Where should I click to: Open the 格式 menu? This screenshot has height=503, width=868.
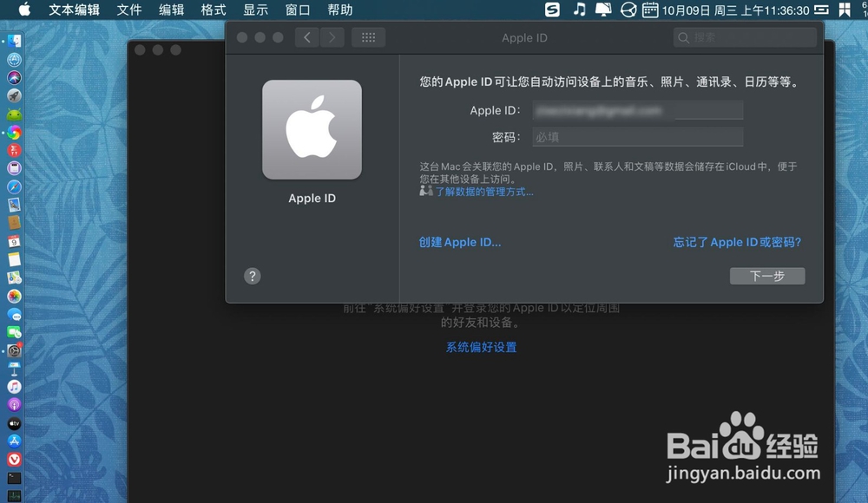point(213,10)
